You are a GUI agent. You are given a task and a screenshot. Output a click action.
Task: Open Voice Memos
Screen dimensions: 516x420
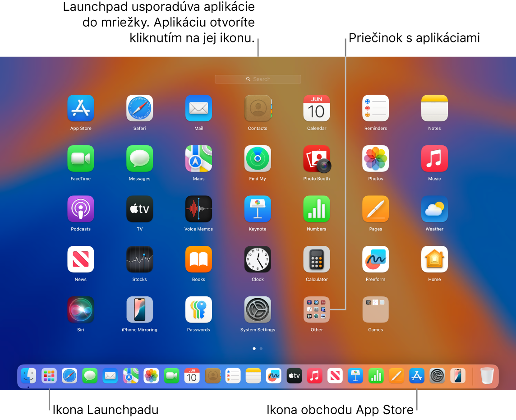point(198,209)
